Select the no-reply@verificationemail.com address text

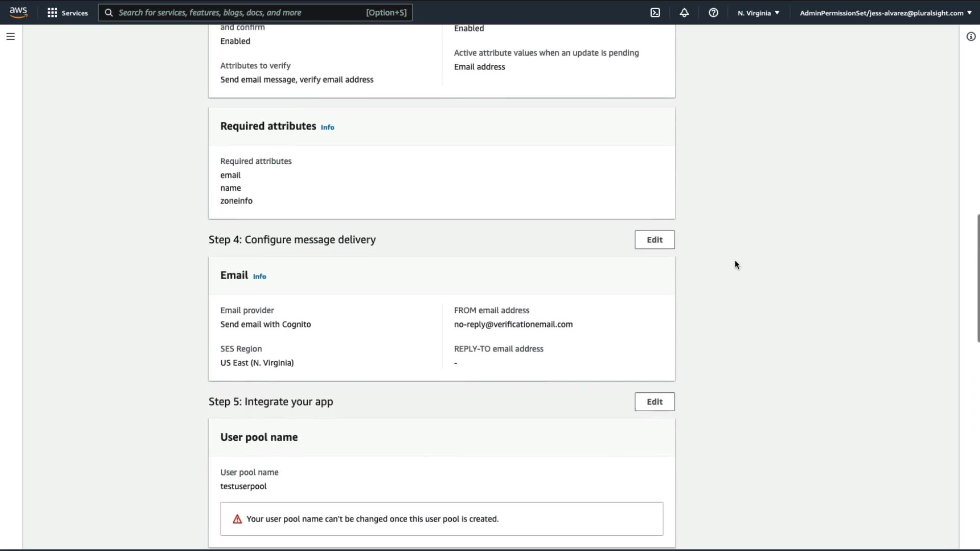point(513,324)
